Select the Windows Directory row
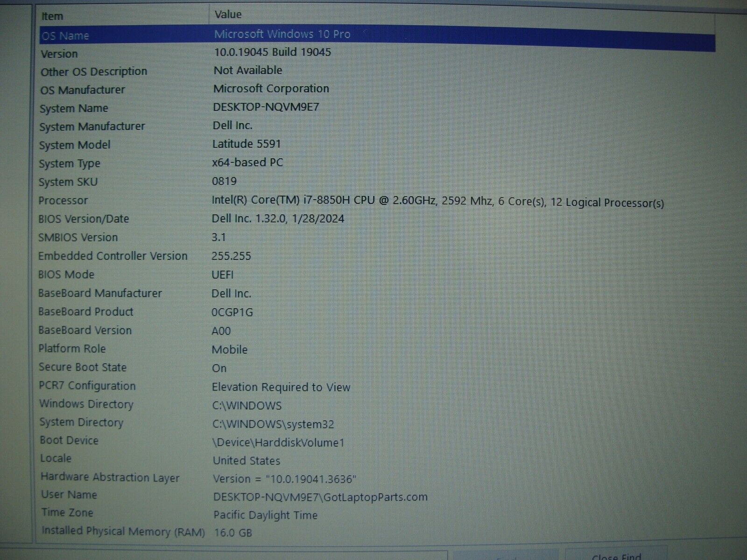This screenshot has height=560, width=747. pos(86,404)
